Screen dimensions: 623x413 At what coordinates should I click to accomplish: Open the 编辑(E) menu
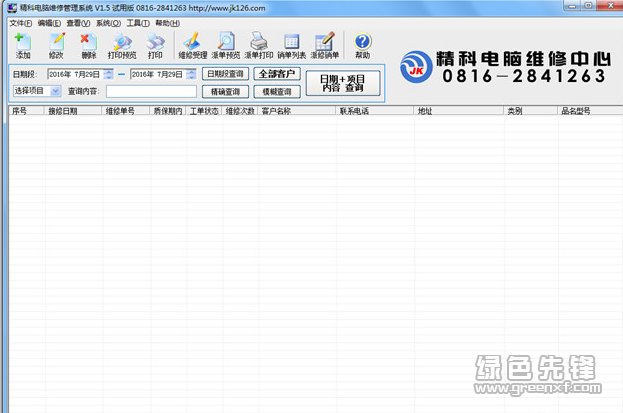tap(49, 23)
